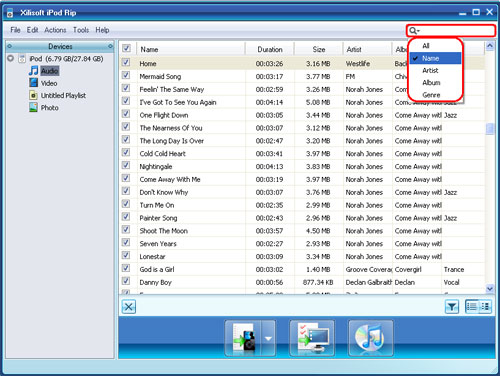Choose All in search filter menu

(435, 46)
